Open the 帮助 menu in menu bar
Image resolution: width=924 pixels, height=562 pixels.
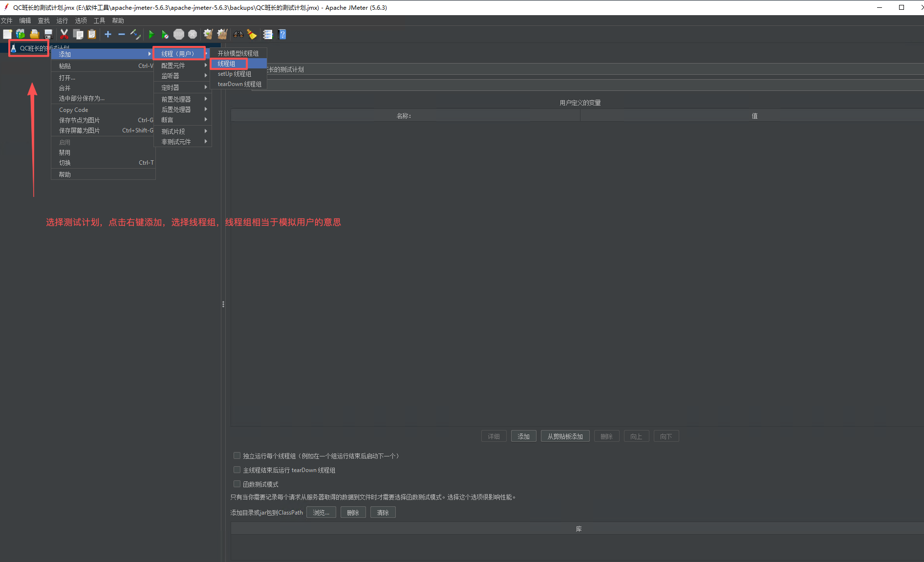tap(118, 21)
